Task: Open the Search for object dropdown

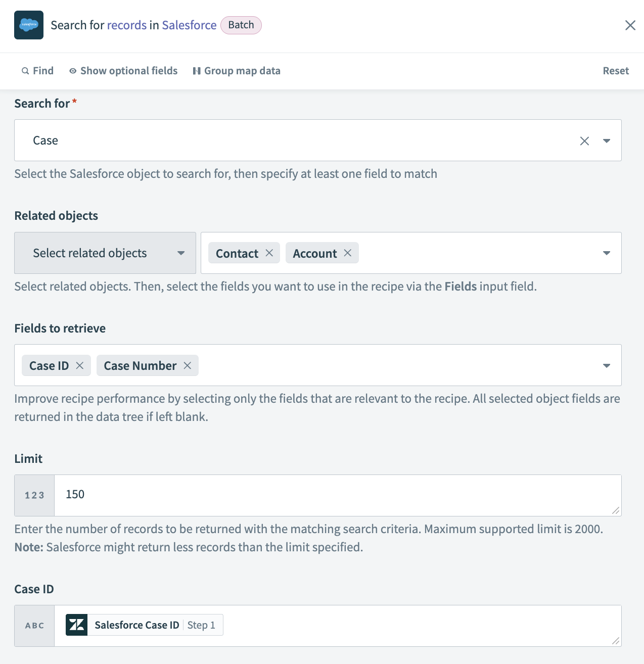Action: tap(606, 140)
